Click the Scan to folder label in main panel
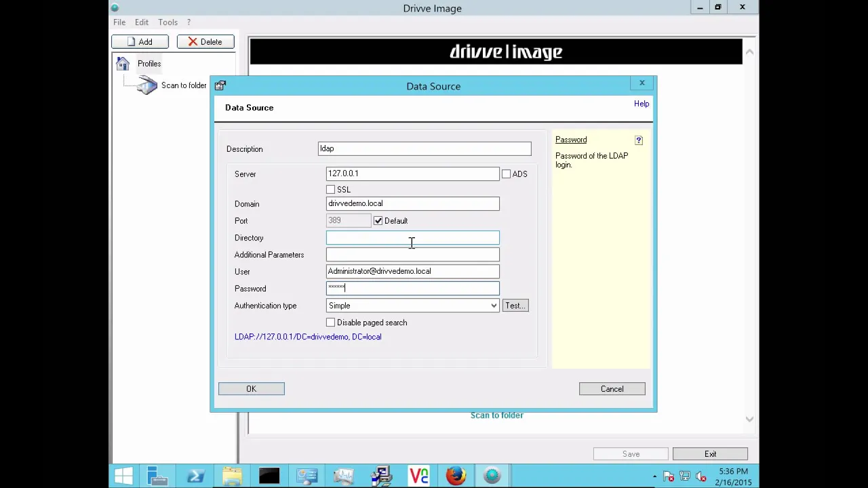 497,415
